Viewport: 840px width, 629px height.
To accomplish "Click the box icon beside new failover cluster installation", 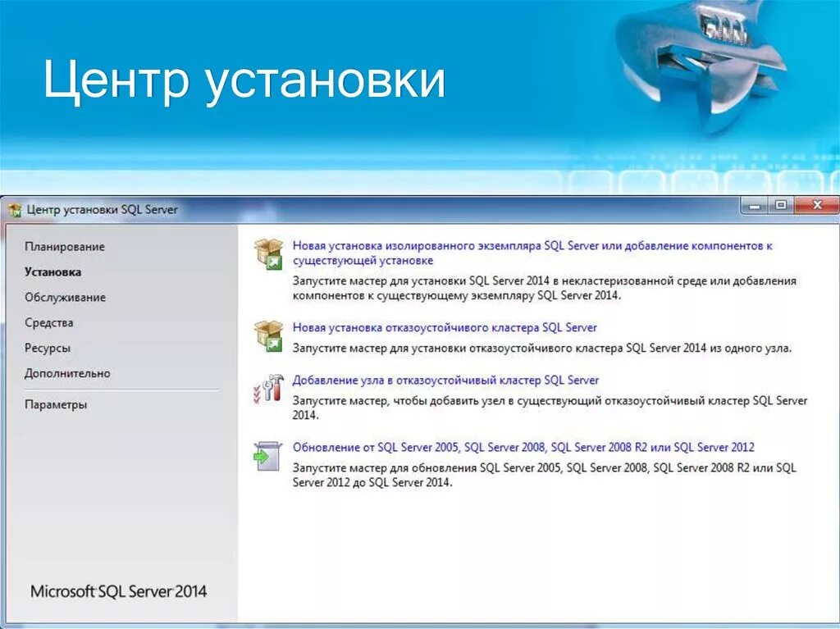I will [268, 336].
